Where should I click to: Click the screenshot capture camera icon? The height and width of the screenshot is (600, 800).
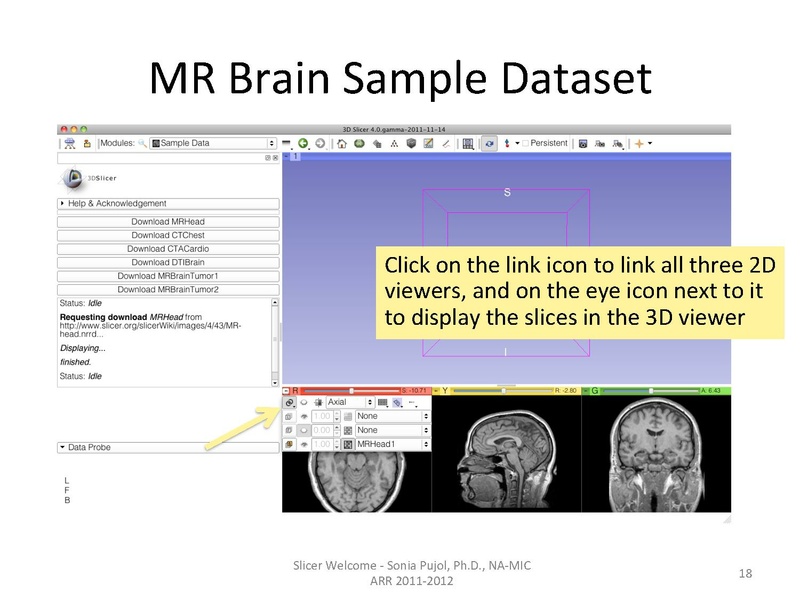click(583, 144)
